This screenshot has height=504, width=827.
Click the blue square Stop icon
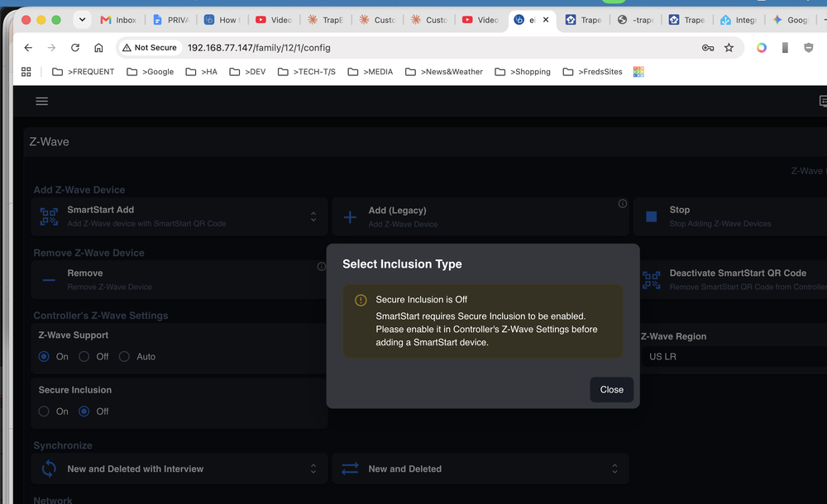pyautogui.click(x=652, y=216)
